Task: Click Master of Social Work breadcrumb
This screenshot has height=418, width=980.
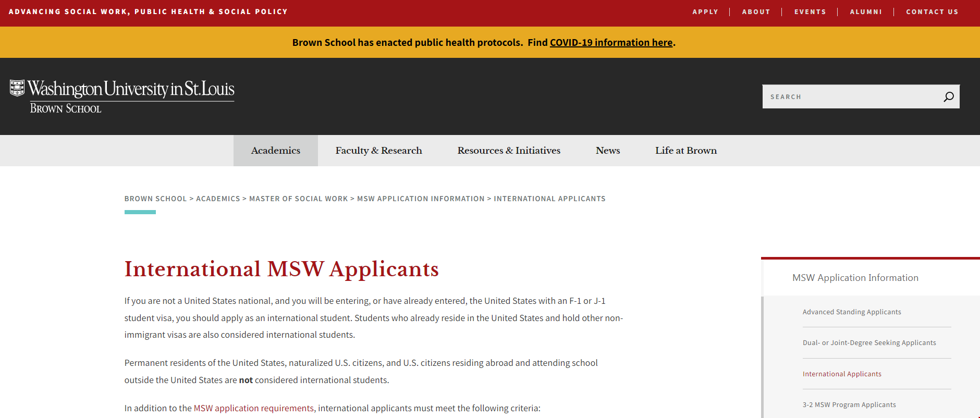Action: (x=298, y=199)
